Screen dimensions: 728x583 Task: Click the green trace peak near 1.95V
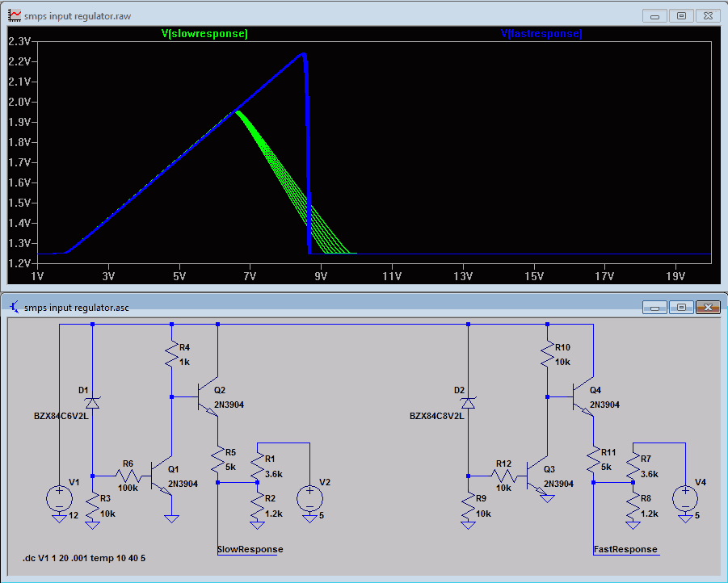pyautogui.click(x=236, y=111)
